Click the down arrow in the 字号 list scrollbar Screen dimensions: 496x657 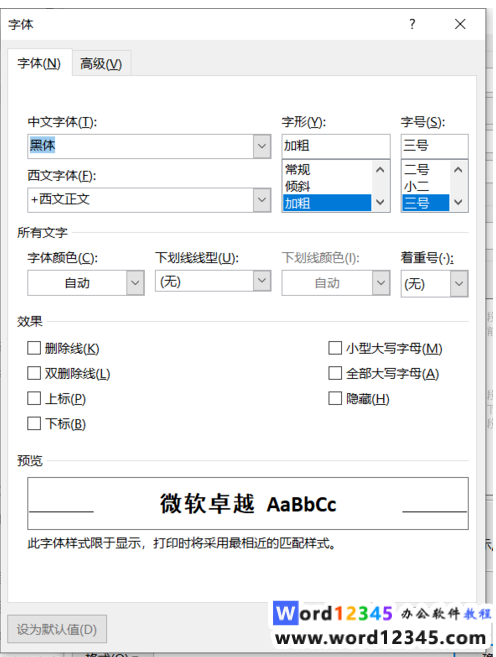click(x=458, y=202)
